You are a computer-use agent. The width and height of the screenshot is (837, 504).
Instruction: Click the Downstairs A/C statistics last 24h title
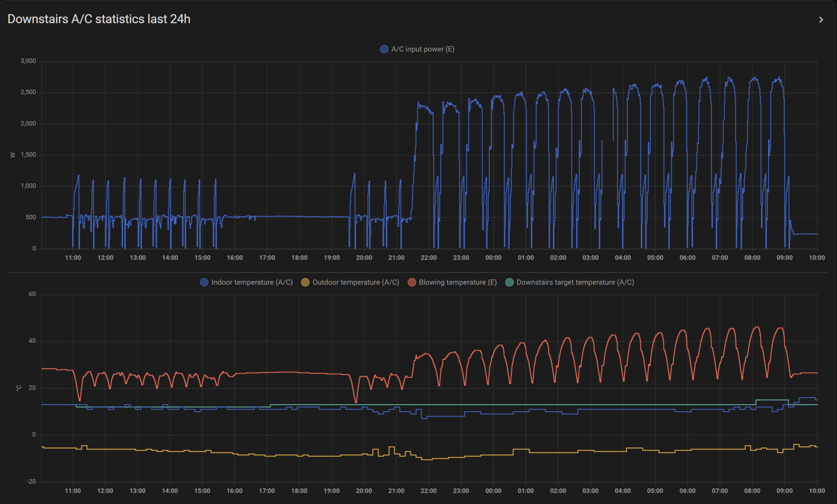(99, 19)
